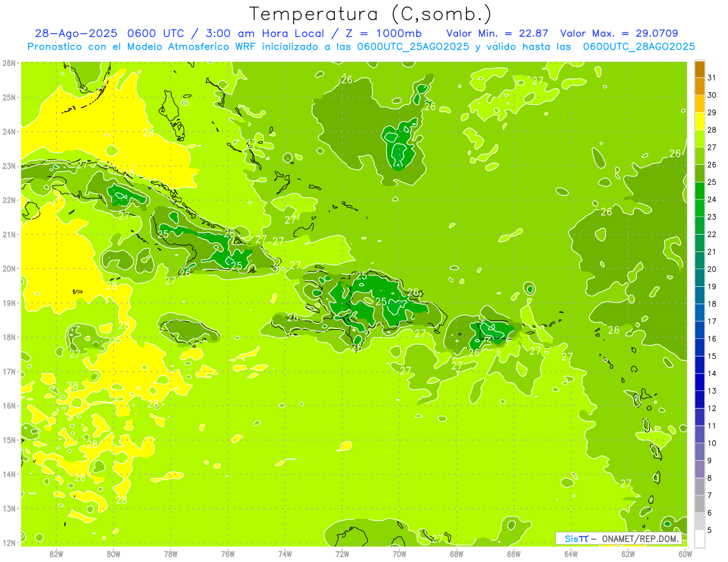Click the 'Valor Max. = 29.0709' readout
This screenshot has height=562, width=728.
619,33
